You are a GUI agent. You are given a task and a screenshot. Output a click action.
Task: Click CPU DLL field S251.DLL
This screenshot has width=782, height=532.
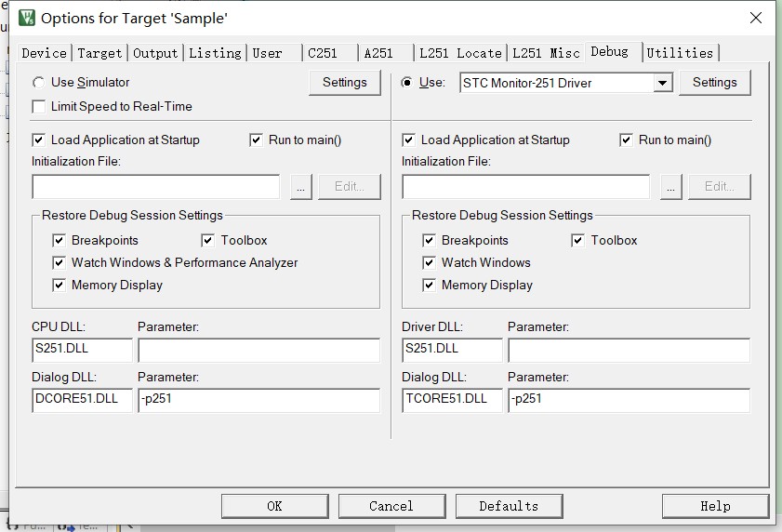coord(82,350)
